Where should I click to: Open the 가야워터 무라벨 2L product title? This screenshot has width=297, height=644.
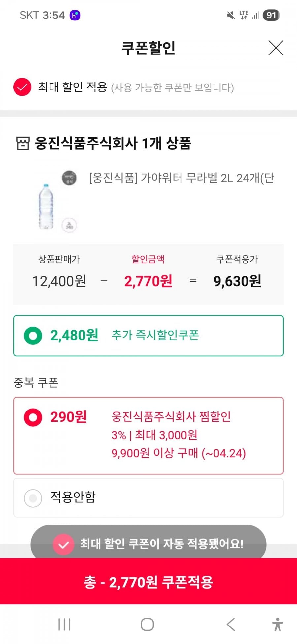pos(181,178)
